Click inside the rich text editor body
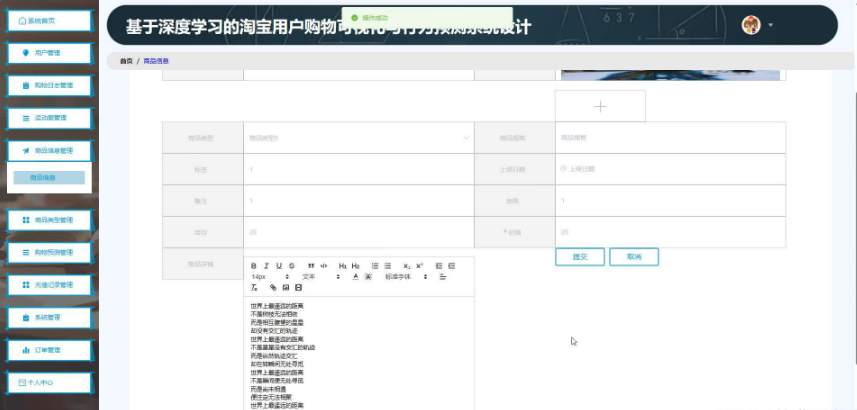Image resolution: width=857 pixels, height=410 pixels. pos(359,353)
